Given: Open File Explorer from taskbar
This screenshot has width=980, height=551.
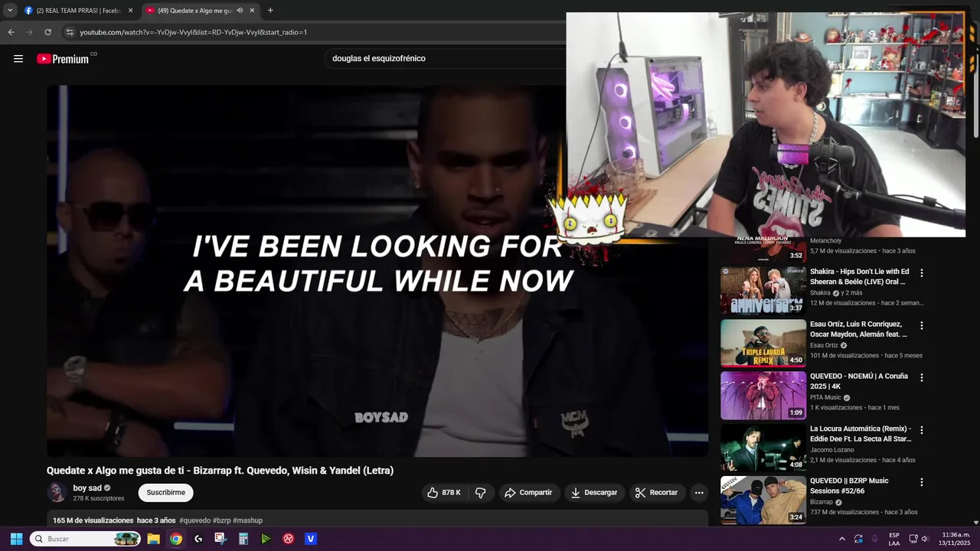Looking at the screenshot, I should [154, 539].
